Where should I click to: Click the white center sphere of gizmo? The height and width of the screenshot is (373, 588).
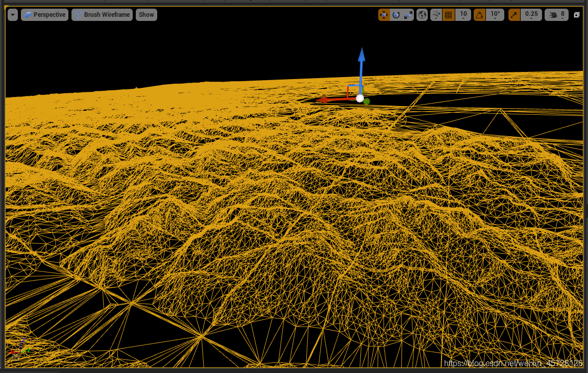click(360, 98)
